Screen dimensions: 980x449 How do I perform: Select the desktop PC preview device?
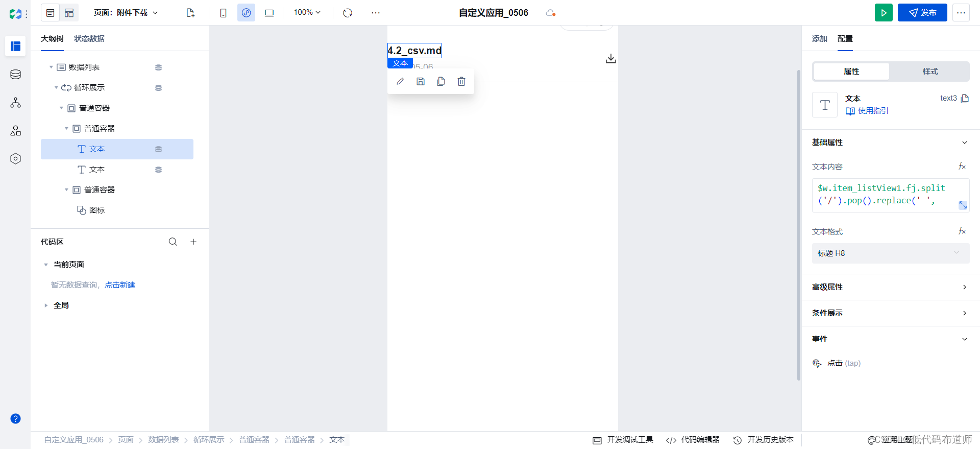269,13
